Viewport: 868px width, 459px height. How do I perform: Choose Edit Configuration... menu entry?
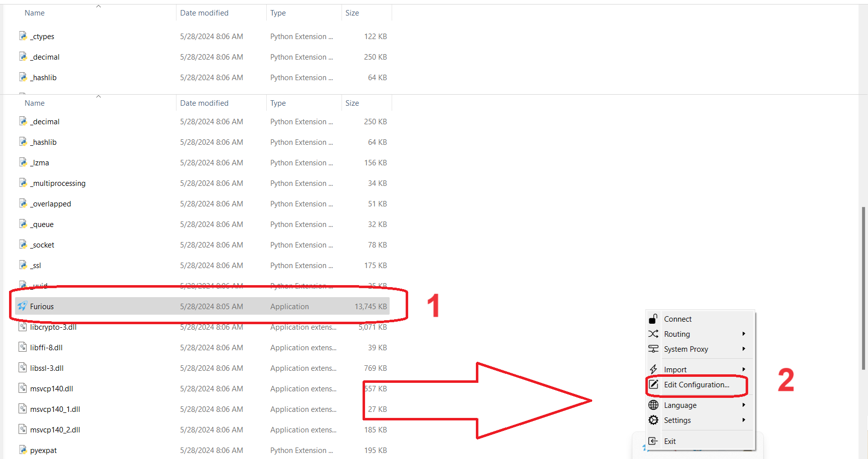click(697, 385)
